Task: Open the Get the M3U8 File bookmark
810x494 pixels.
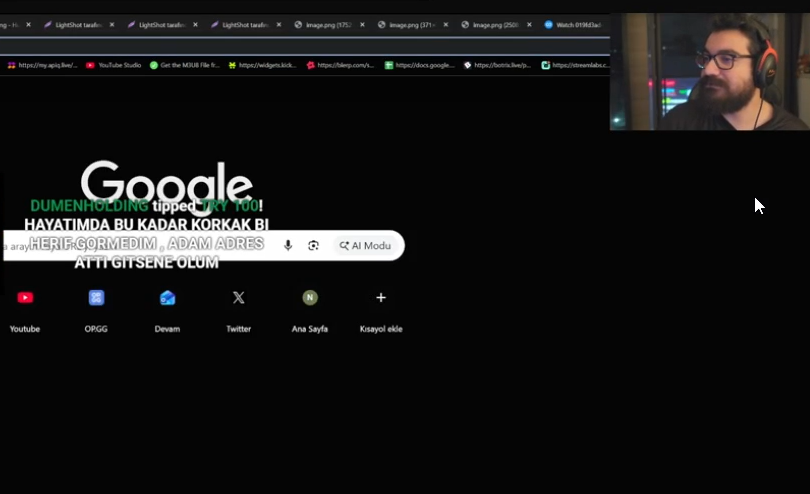Action: 184,65
